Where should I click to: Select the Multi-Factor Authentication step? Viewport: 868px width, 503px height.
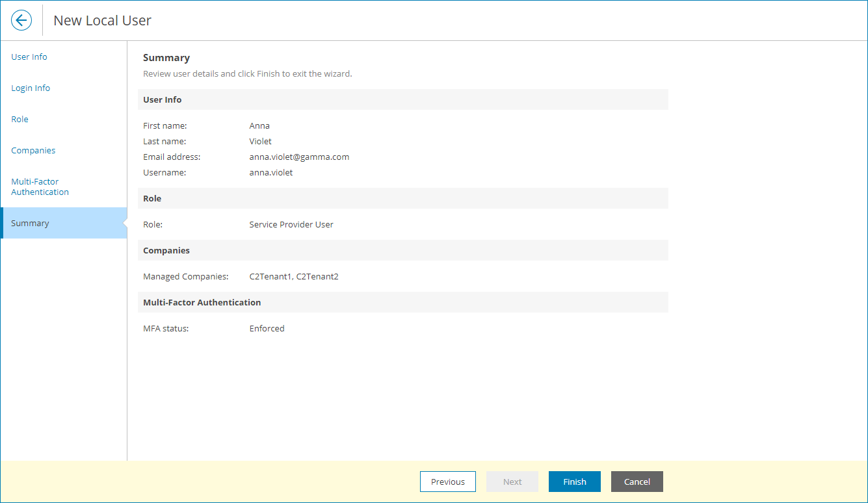click(40, 187)
